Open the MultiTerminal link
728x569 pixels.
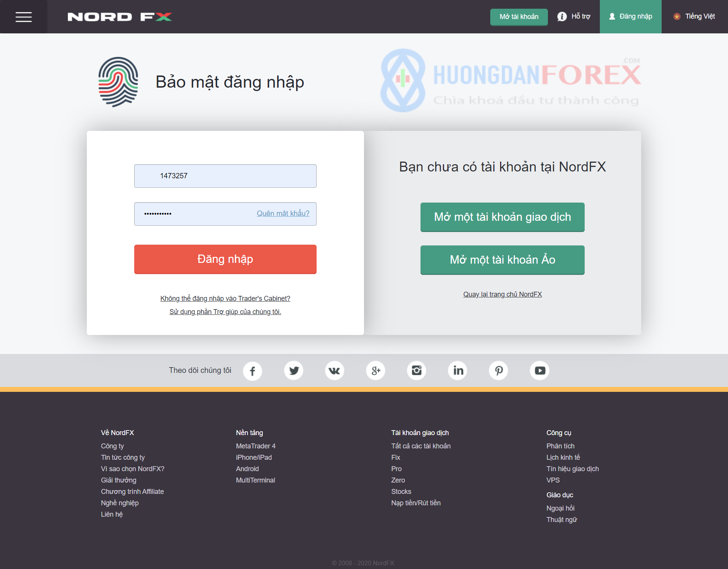tap(256, 480)
